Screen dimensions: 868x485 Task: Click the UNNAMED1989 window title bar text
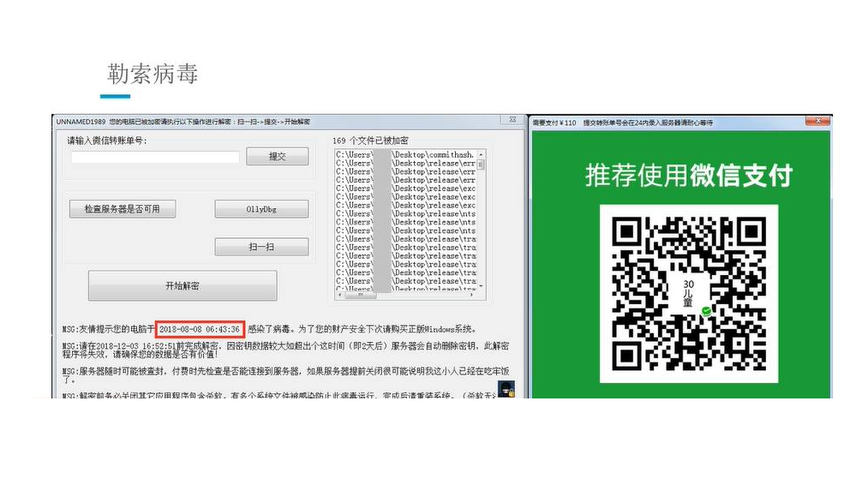(183, 122)
